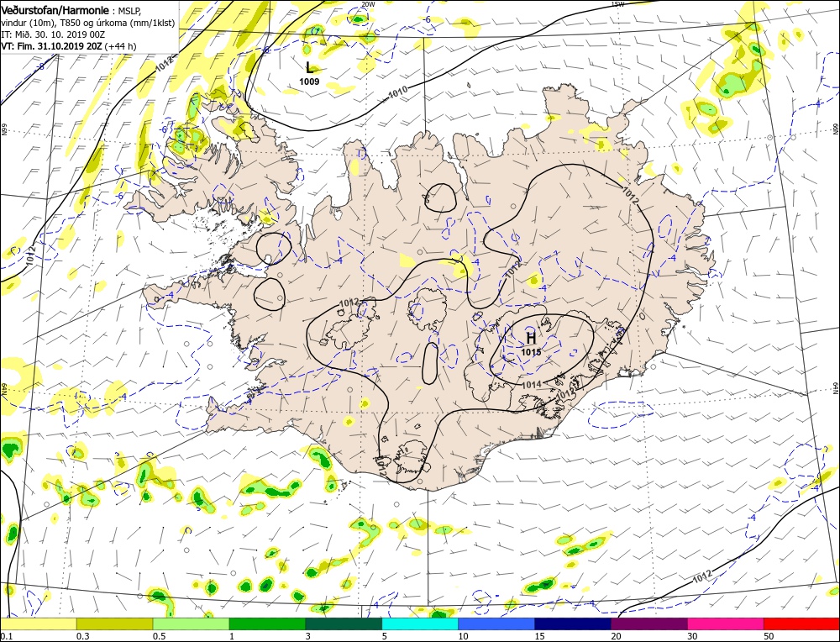Click the '20' legend value
The height and width of the screenshot is (642, 840).
tap(616, 635)
